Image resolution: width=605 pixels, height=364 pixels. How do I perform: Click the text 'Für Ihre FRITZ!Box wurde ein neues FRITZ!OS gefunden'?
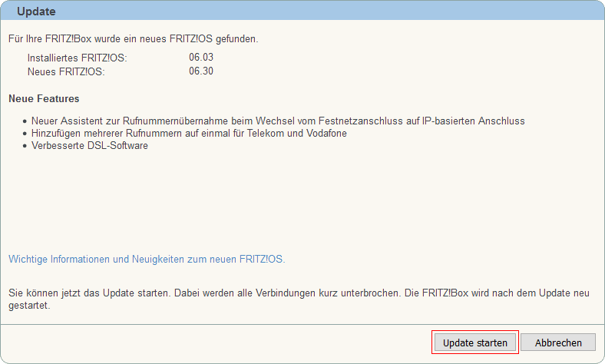[133, 39]
